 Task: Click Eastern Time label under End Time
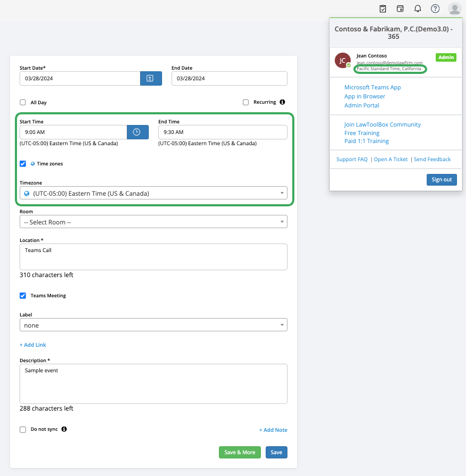(x=207, y=143)
